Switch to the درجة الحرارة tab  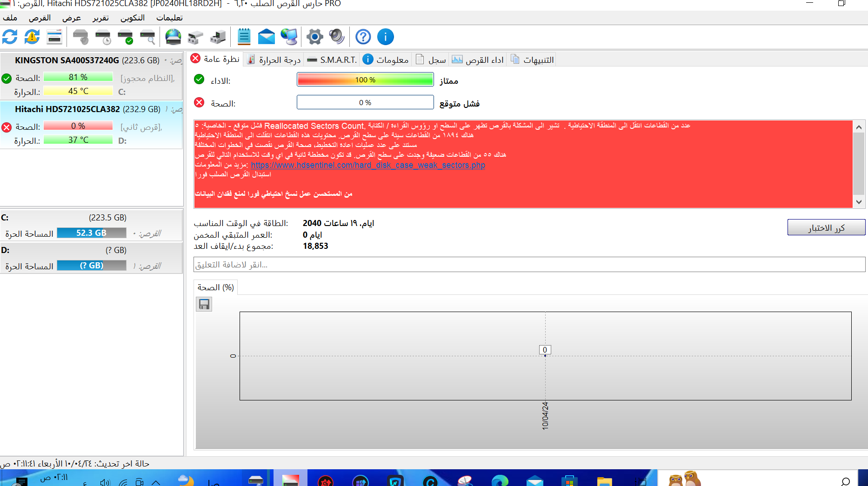[x=274, y=60]
